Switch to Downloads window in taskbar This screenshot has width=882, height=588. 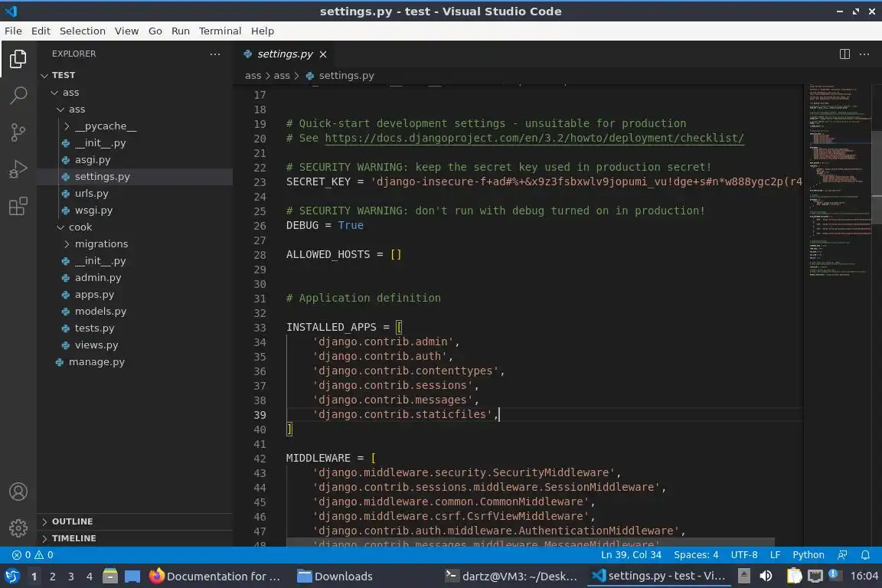(x=335, y=577)
